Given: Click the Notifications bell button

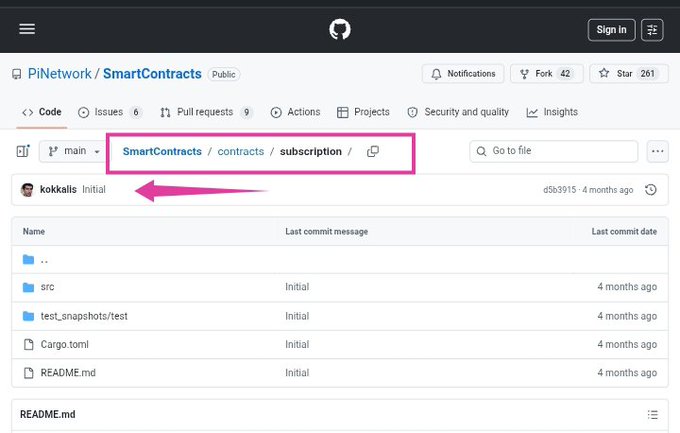Looking at the screenshot, I should pyautogui.click(x=463, y=74).
